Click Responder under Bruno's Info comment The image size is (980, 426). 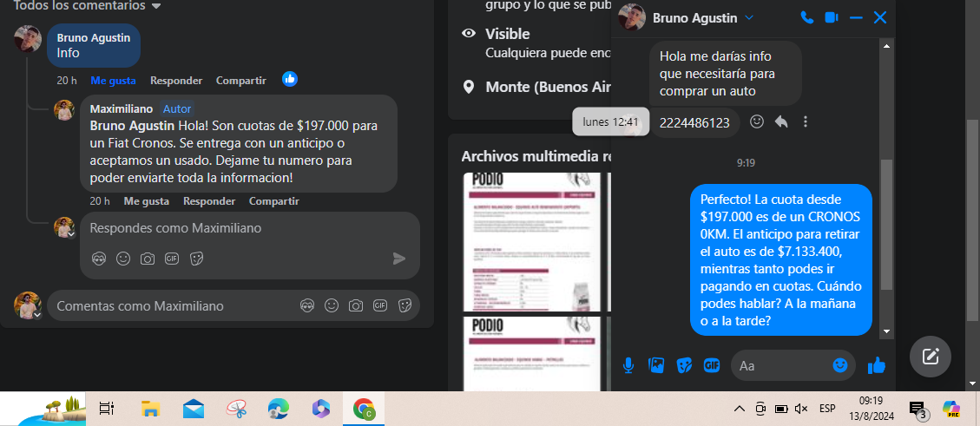pos(176,81)
